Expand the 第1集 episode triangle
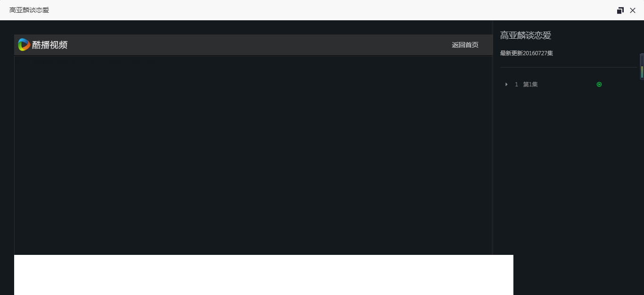This screenshot has height=295, width=644. point(506,84)
